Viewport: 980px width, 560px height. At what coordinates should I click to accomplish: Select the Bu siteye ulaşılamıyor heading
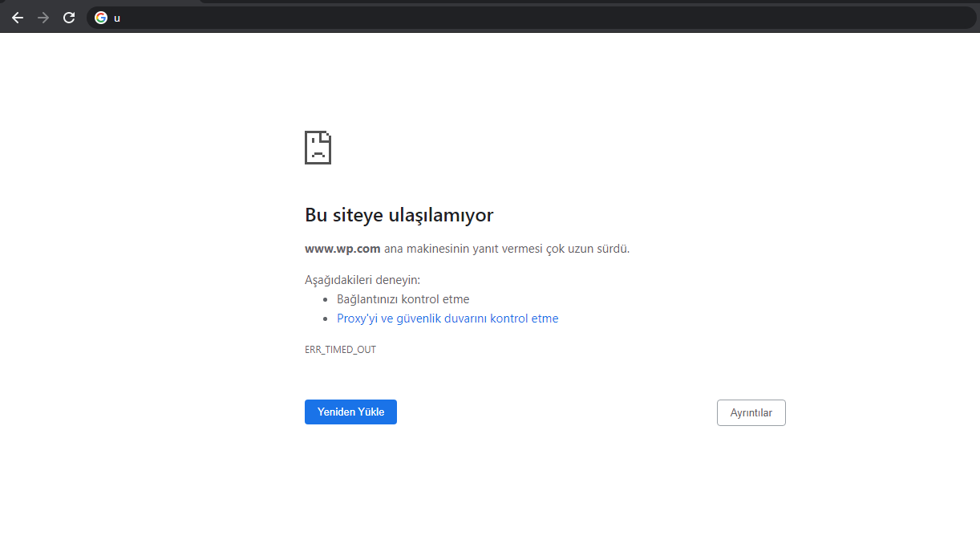tap(399, 215)
